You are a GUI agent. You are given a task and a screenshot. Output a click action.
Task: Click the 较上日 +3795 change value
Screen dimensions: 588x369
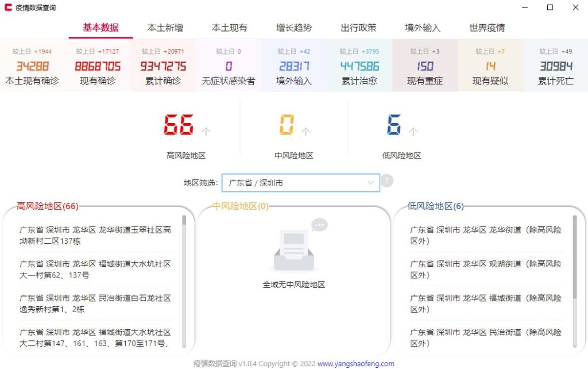coord(359,51)
